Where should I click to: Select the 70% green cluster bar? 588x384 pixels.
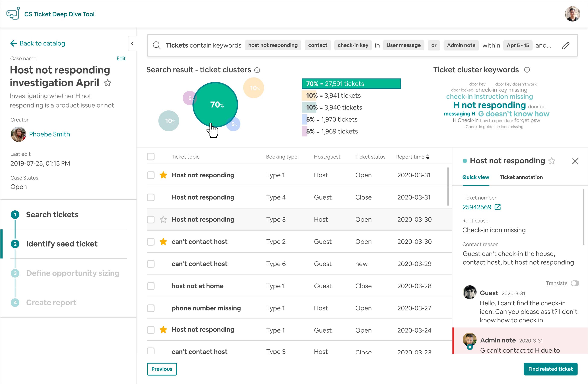pyautogui.click(x=351, y=84)
